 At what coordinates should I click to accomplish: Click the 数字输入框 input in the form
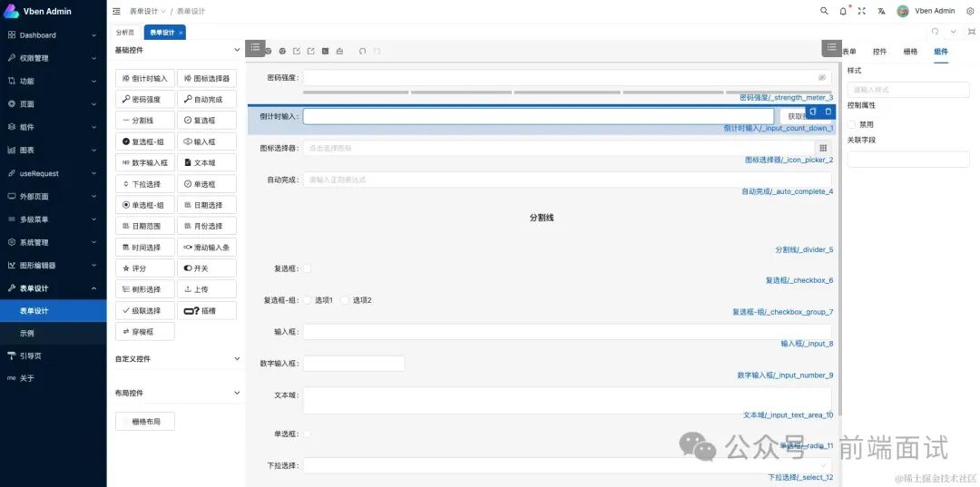tap(354, 364)
